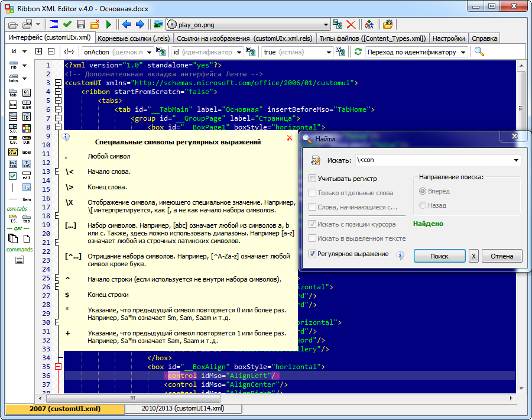Insert the checkbox element from left palette
Screen dimensions: 532x420
pos(13,176)
